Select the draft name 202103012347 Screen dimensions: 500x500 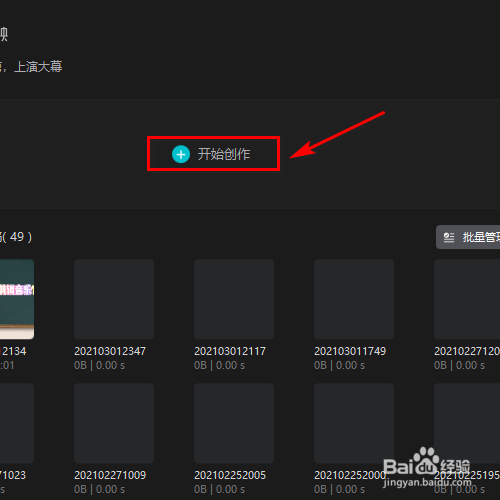coord(110,351)
